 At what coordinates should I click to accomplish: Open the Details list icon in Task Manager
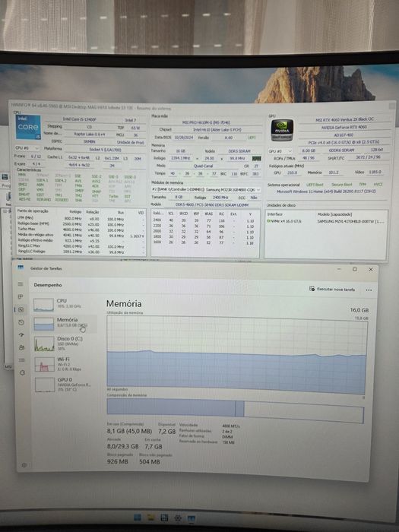click(x=22, y=360)
